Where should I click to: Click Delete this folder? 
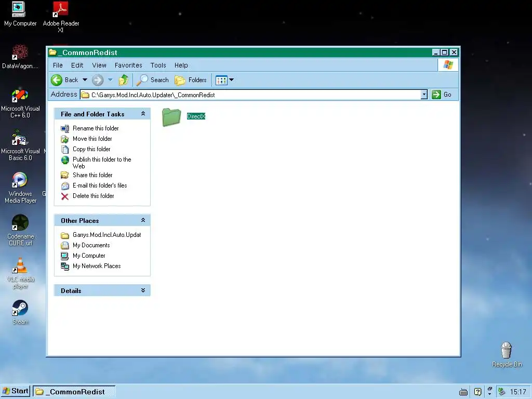pyautogui.click(x=94, y=196)
